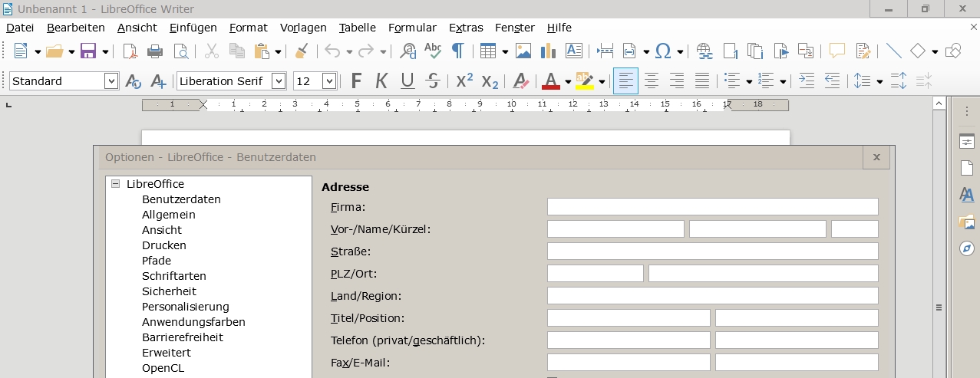Viewport: 980px width, 378px height.
Task: Open the Extras menu
Action: tap(466, 28)
